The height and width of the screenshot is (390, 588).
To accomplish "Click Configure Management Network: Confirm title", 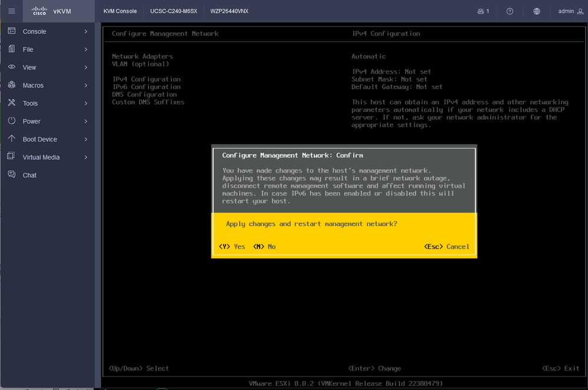I will click(x=293, y=156).
